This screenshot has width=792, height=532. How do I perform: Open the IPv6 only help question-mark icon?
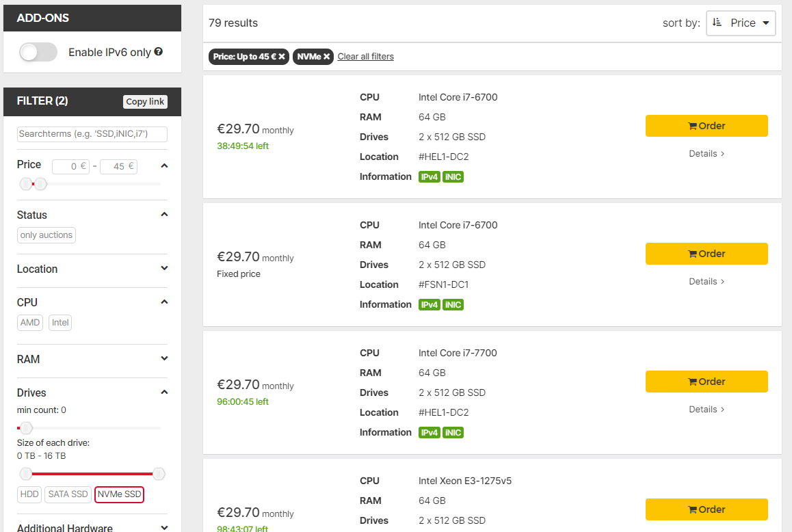pyautogui.click(x=159, y=51)
